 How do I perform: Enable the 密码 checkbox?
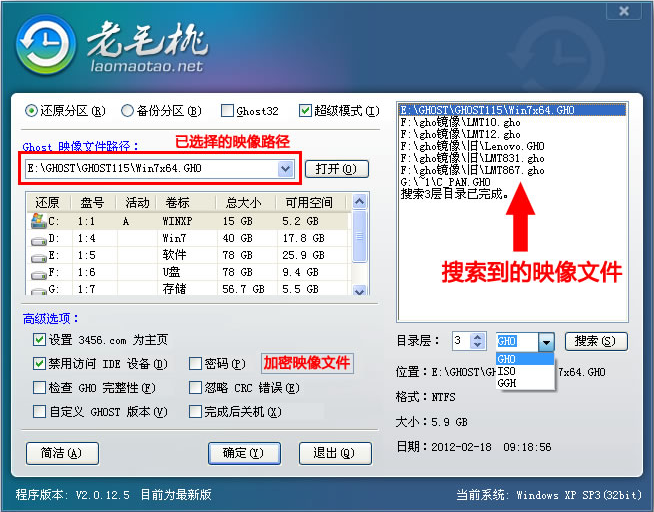tap(195, 364)
